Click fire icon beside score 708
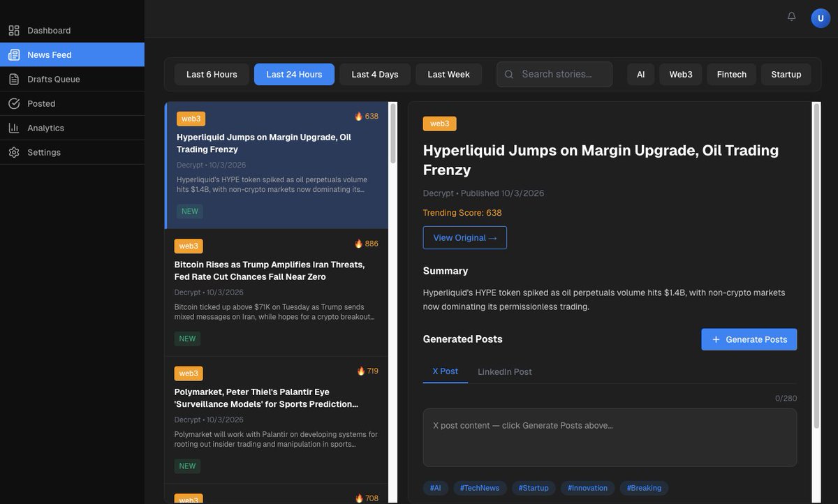838x504 pixels. point(360,498)
